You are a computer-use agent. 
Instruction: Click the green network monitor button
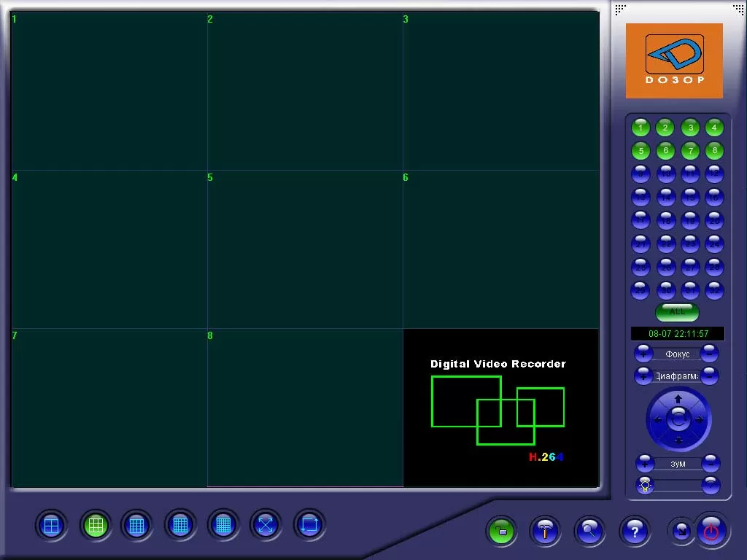501,531
